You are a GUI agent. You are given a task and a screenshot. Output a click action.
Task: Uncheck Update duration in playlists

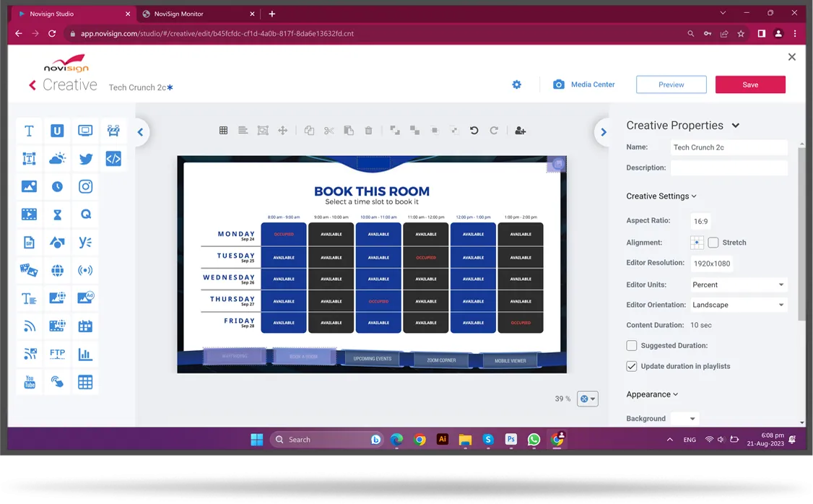[x=632, y=366]
